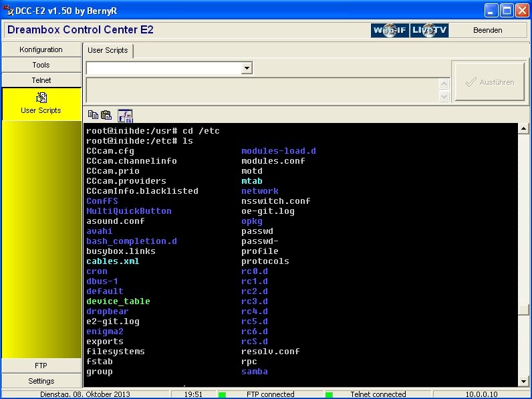Click the paste clipboard icon above the terminal
532x399 pixels.
tap(106, 115)
